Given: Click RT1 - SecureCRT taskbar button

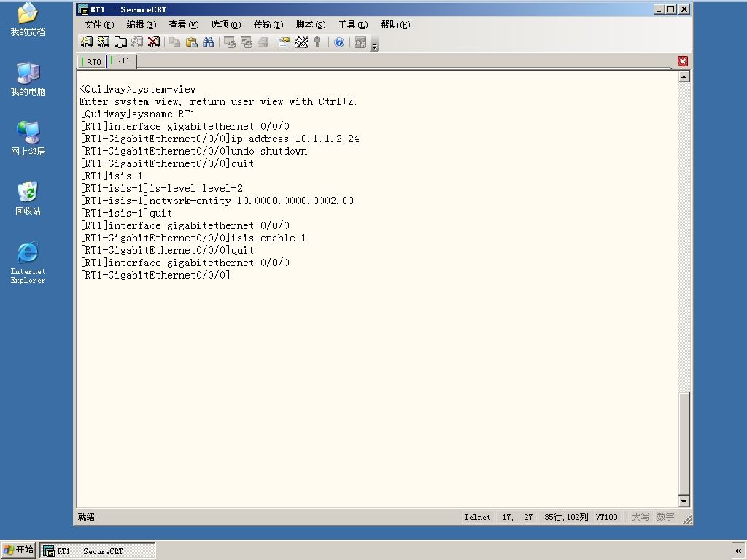Looking at the screenshot, I should [98, 551].
